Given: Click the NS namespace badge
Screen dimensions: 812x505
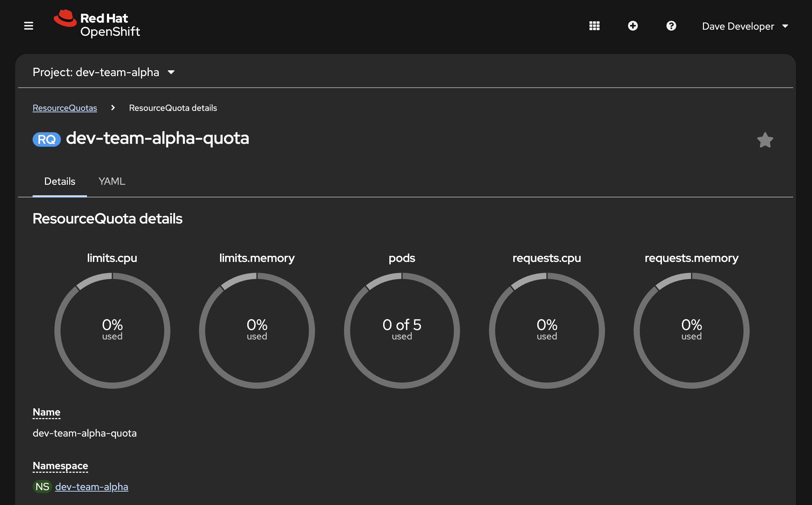Looking at the screenshot, I should 42,487.
